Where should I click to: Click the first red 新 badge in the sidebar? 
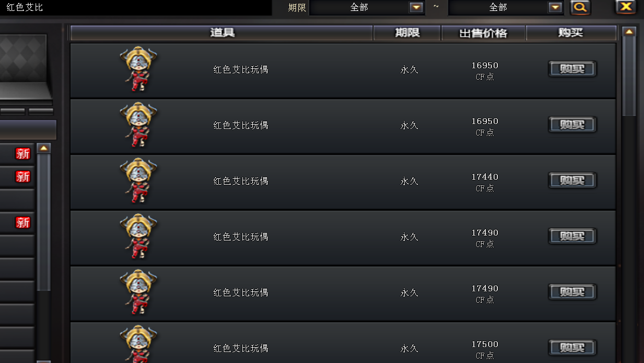pyautogui.click(x=22, y=154)
